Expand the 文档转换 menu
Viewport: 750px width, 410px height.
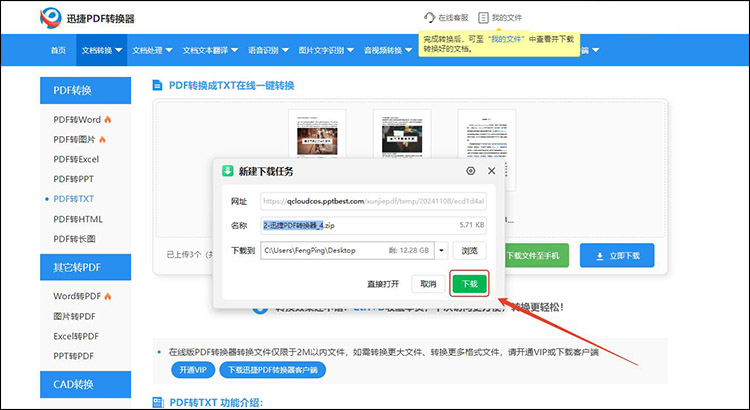101,50
